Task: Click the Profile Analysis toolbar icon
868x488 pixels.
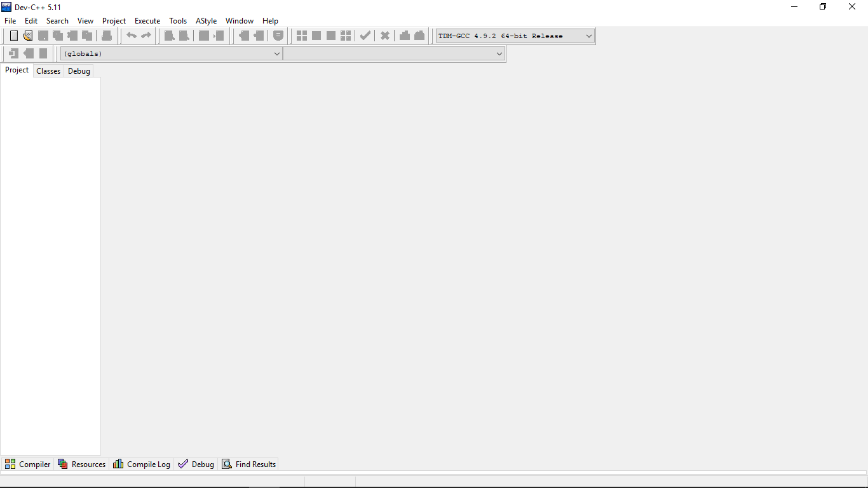Action: coord(405,36)
